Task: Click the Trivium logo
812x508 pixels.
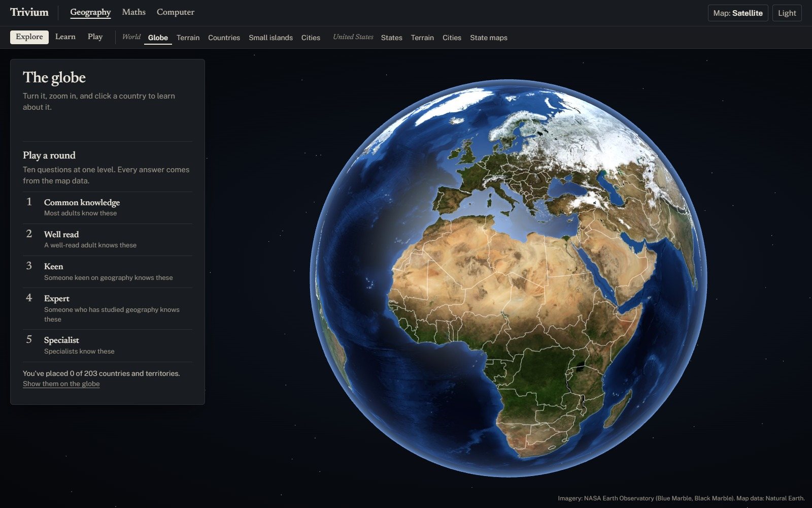Action: pos(29,12)
